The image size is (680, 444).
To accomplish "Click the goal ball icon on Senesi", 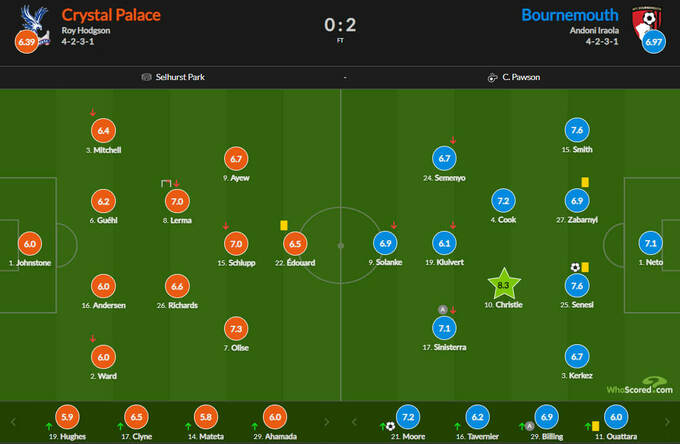I will click(x=575, y=267).
